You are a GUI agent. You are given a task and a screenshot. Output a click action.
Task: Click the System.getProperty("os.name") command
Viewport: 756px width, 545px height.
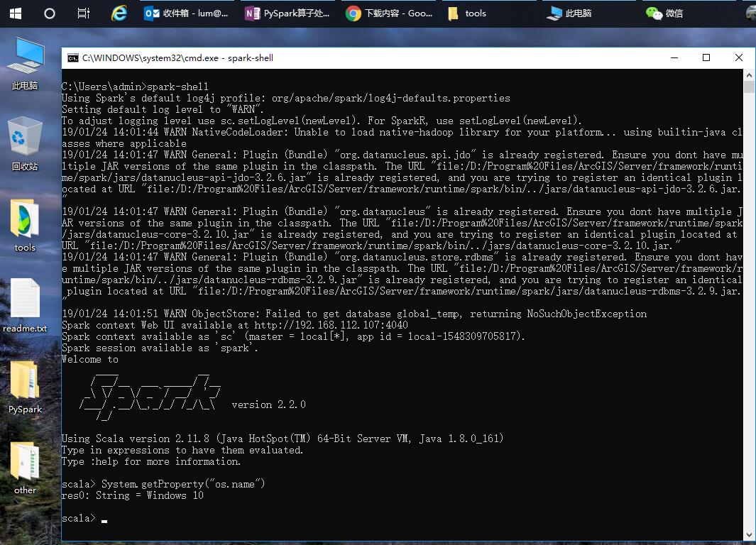(x=183, y=484)
